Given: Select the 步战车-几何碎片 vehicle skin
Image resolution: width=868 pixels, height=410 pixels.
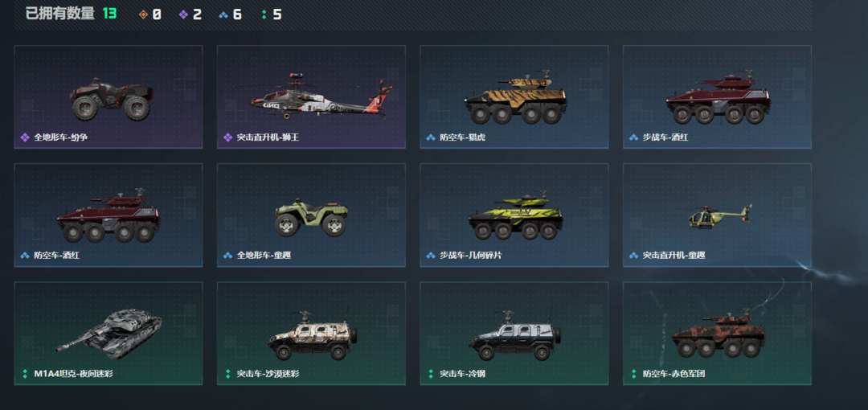Looking at the screenshot, I should coord(514,215).
